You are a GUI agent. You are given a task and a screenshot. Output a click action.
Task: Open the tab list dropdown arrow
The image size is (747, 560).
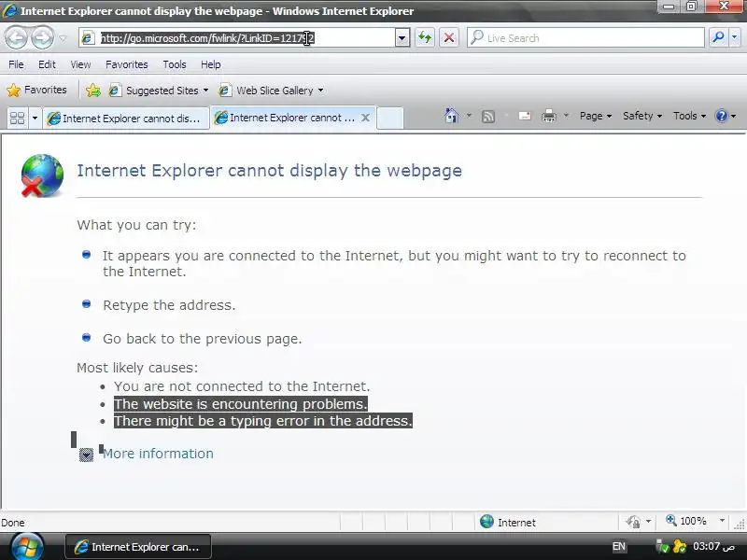point(35,118)
